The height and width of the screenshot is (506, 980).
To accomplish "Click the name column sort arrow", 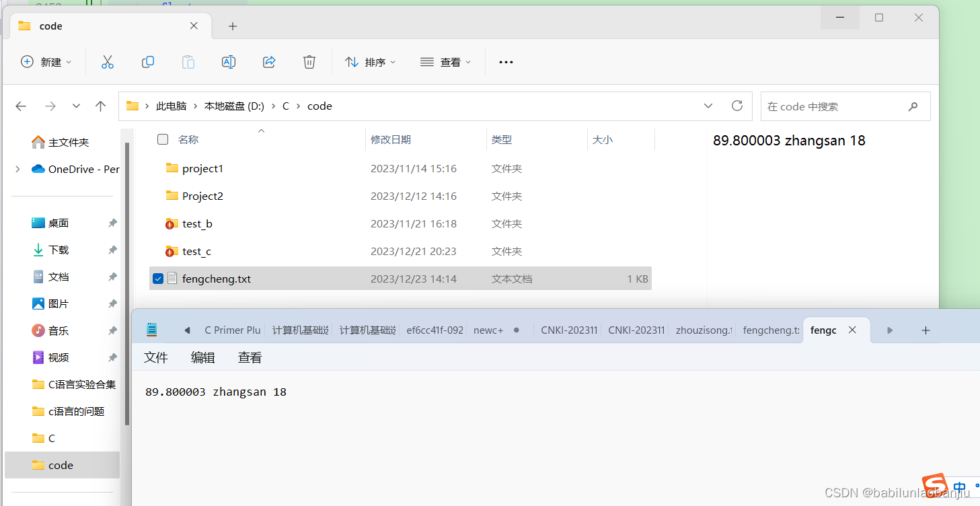I will [261, 131].
